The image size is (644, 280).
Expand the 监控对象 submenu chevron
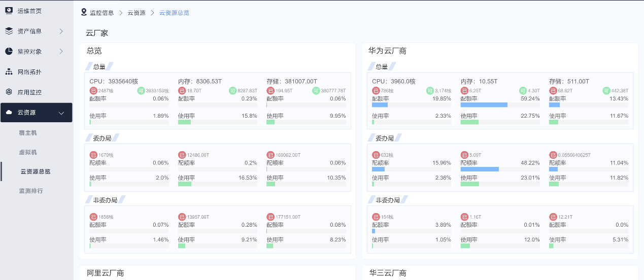pyautogui.click(x=61, y=51)
